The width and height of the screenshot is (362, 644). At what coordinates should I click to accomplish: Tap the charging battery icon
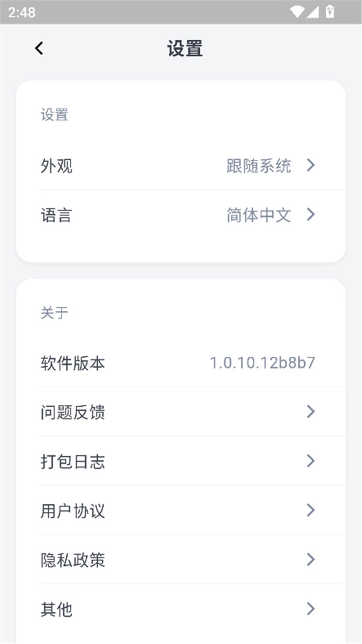tap(328, 10)
